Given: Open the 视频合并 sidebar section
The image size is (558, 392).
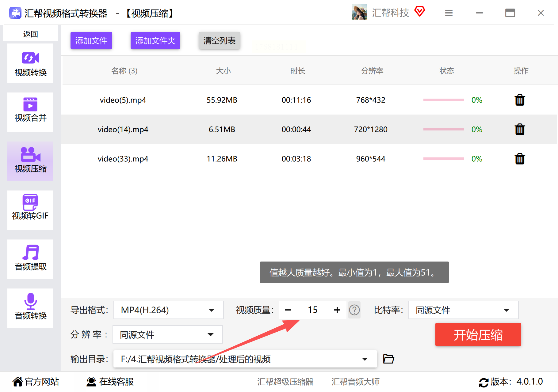Looking at the screenshot, I should tap(30, 112).
